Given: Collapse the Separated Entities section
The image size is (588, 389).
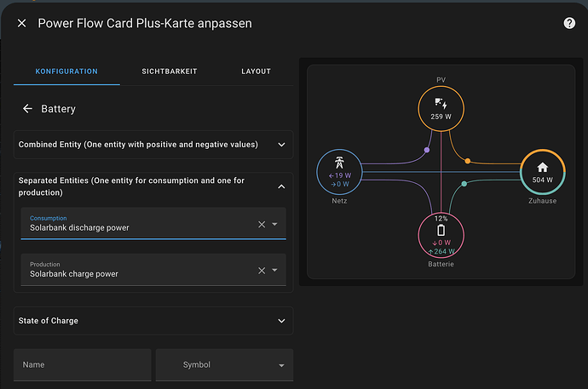Looking at the screenshot, I should (x=281, y=186).
